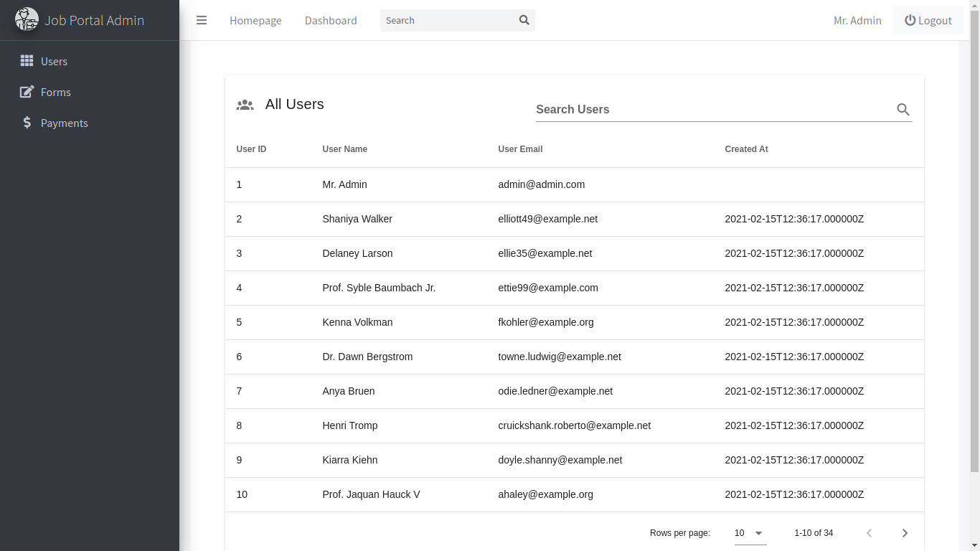This screenshot has height=551, width=980.
Task: Open the Homepage nav link
Action: coord(255,20)
